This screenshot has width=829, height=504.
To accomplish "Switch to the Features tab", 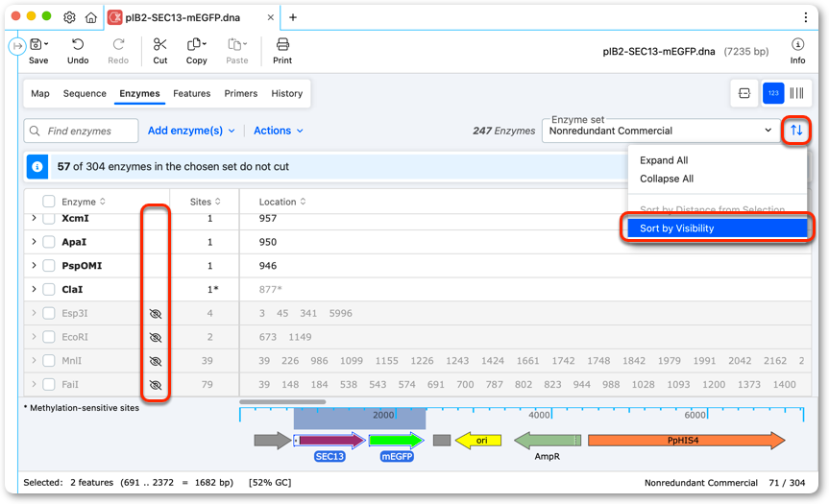I will pyautogui.click(x=191, y=93).
